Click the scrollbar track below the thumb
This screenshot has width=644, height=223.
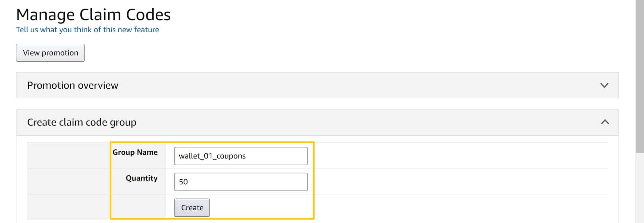(x=640, y=188)
